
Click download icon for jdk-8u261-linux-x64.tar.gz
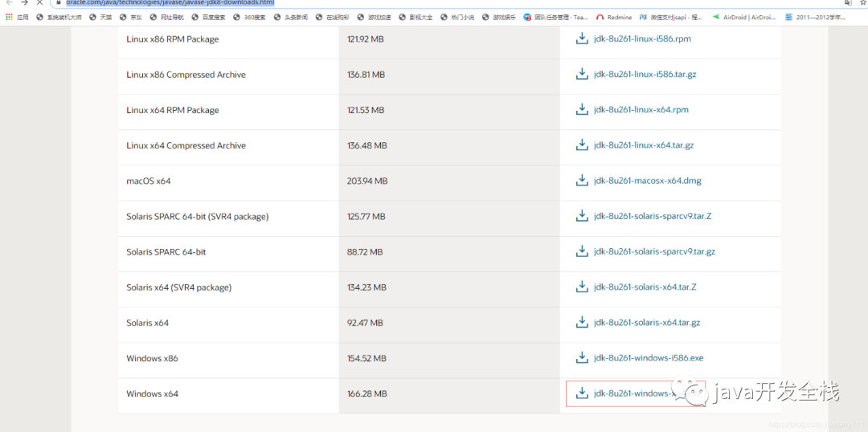click(582, 145)
